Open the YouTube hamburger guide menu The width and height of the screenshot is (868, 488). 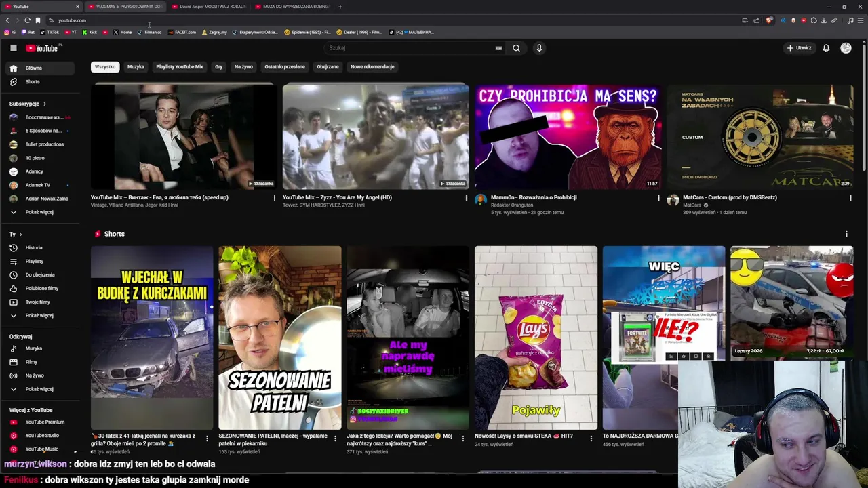click(13, 48)
